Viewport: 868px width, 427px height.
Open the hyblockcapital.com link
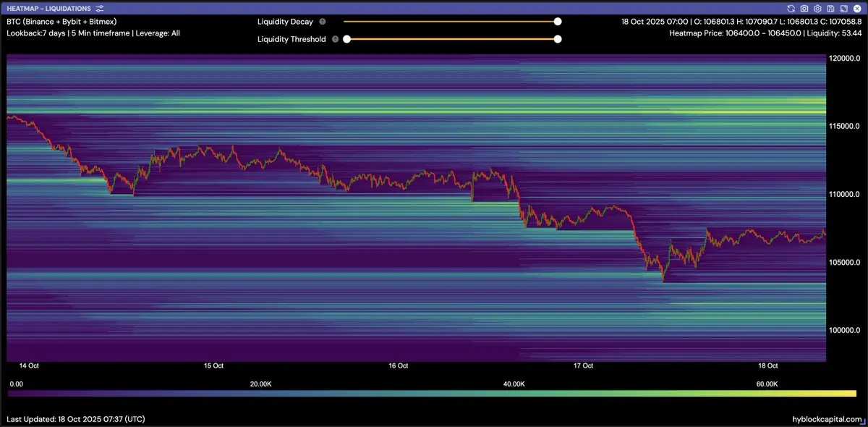coord(827,419)
